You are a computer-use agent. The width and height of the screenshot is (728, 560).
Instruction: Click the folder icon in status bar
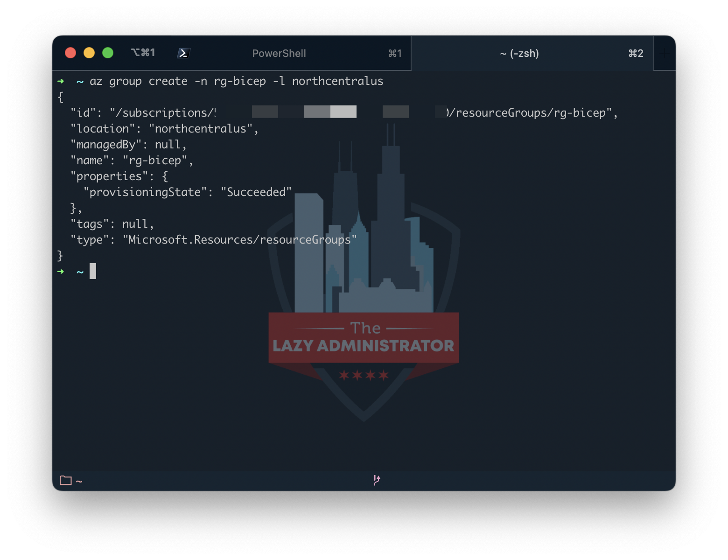[66, 480]
